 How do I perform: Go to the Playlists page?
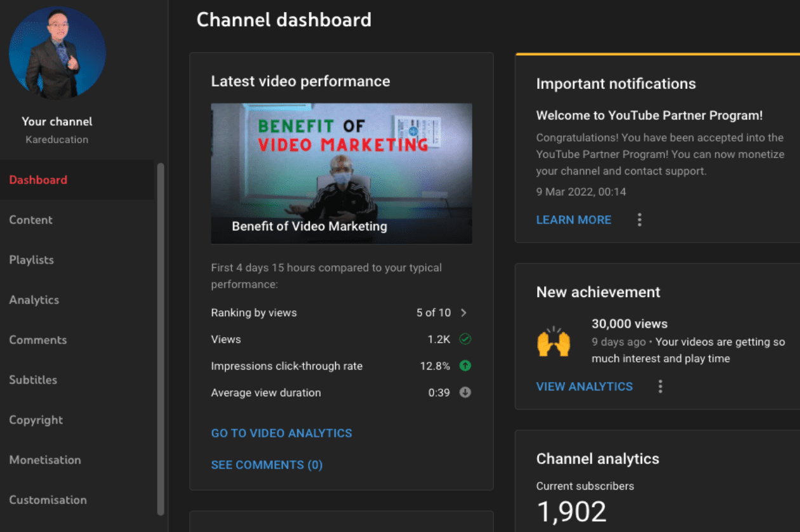(x=31, y=260)
